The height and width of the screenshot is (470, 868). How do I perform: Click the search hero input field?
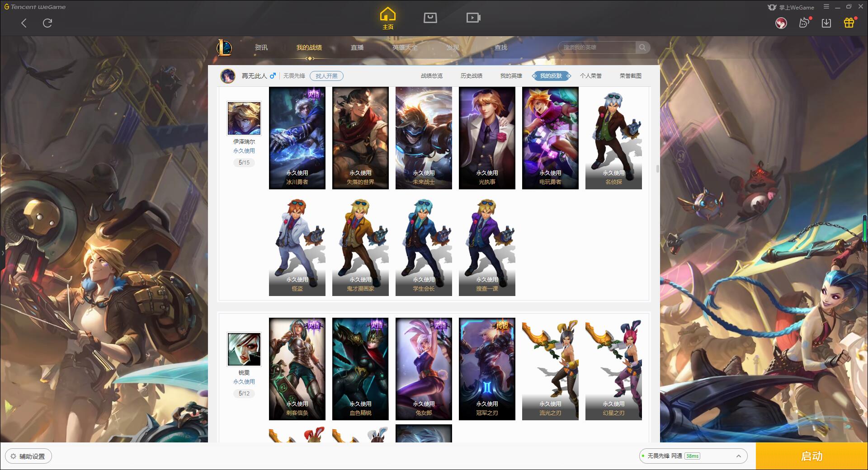click(x=597, y=47)
